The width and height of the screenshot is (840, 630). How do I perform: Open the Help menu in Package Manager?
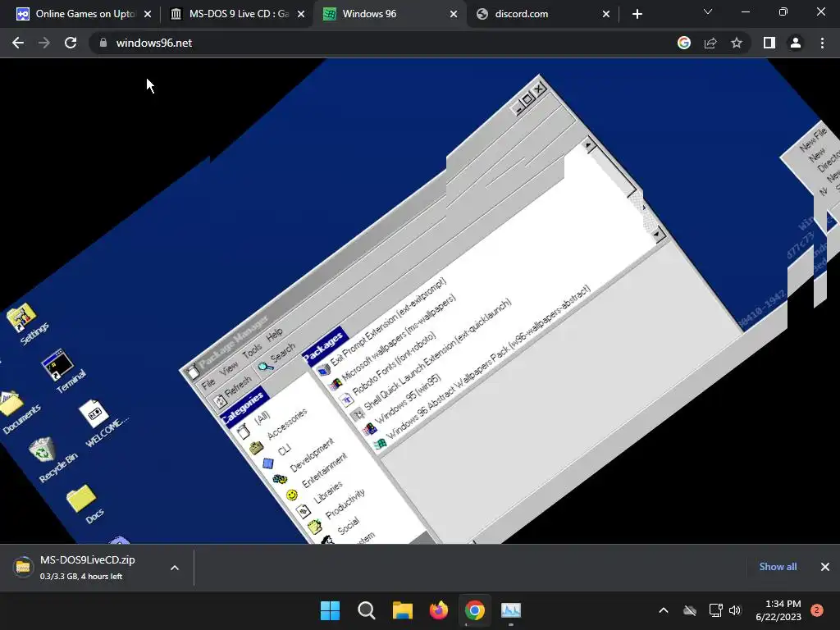[274, 335]
